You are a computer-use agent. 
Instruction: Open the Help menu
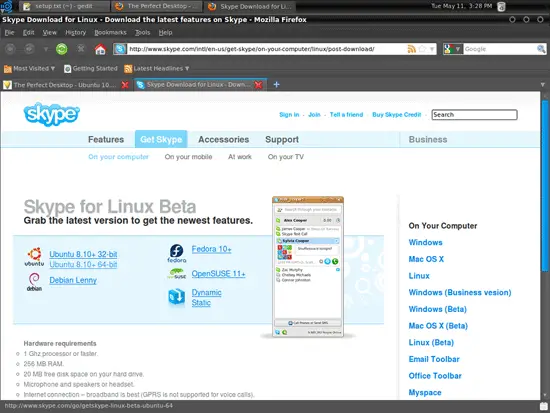tap(165, 33)
